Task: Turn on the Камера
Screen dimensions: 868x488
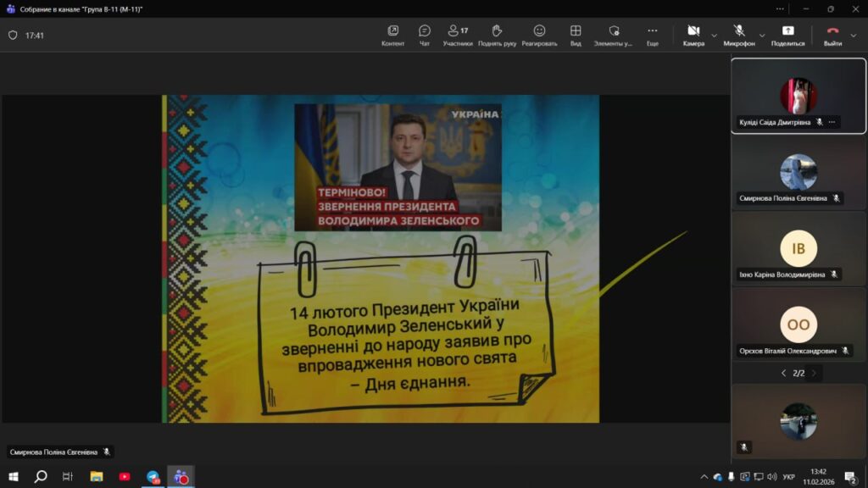Action: [693, 34]
